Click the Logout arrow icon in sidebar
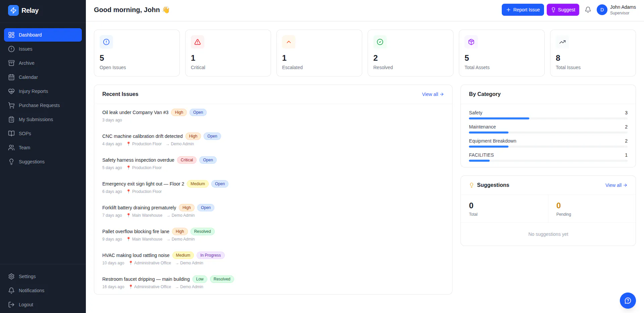This screenshot has width=644, height=313. 11,305
